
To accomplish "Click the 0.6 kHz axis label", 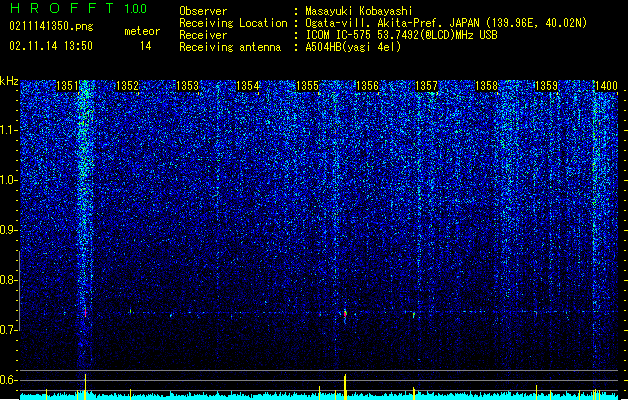I will click(9, 380).
